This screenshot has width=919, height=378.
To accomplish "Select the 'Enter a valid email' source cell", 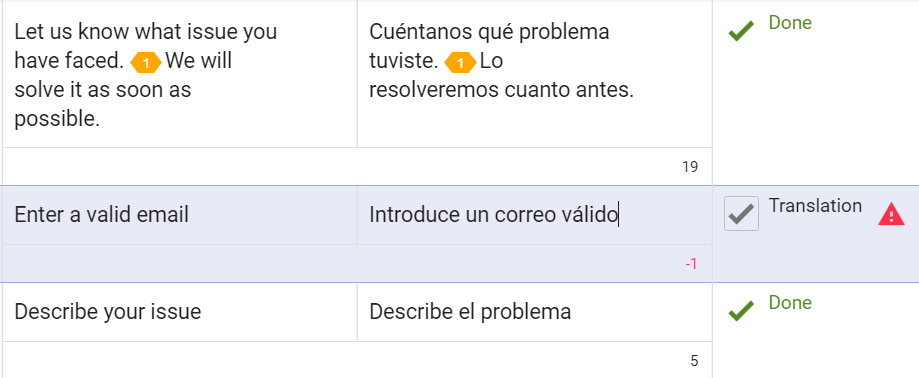I will point(179,215).
